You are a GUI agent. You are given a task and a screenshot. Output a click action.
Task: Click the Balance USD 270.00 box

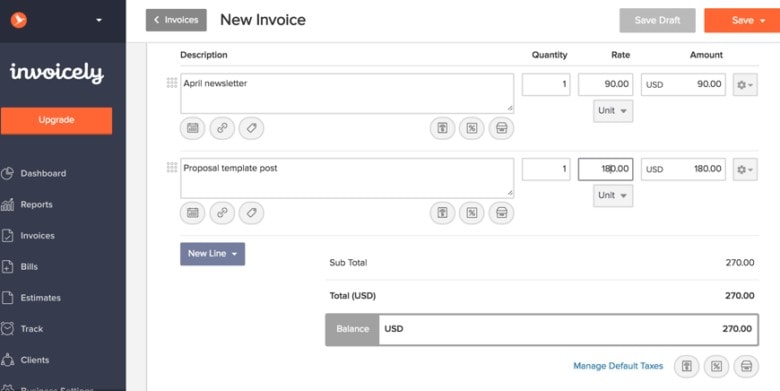tap(542, 329)
